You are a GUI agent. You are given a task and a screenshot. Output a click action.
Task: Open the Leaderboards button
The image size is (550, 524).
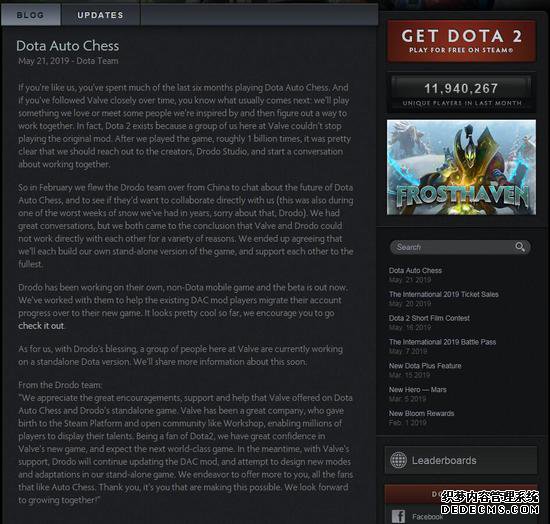(x=461, y=460)
